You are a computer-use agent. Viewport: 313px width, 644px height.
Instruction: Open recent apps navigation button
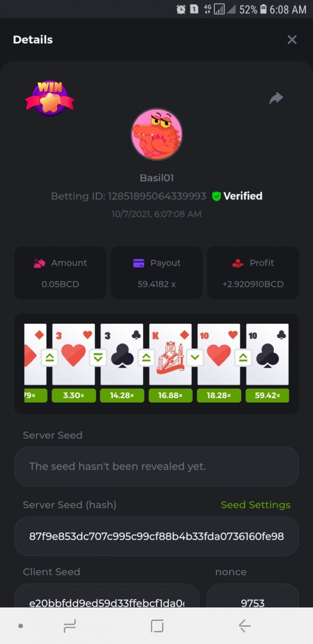[70, 626]
